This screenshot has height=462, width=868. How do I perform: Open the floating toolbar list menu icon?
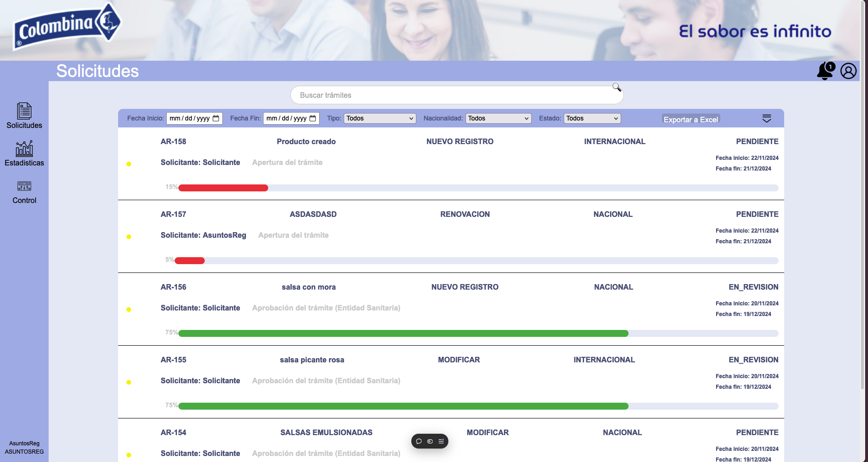point(441,441)
